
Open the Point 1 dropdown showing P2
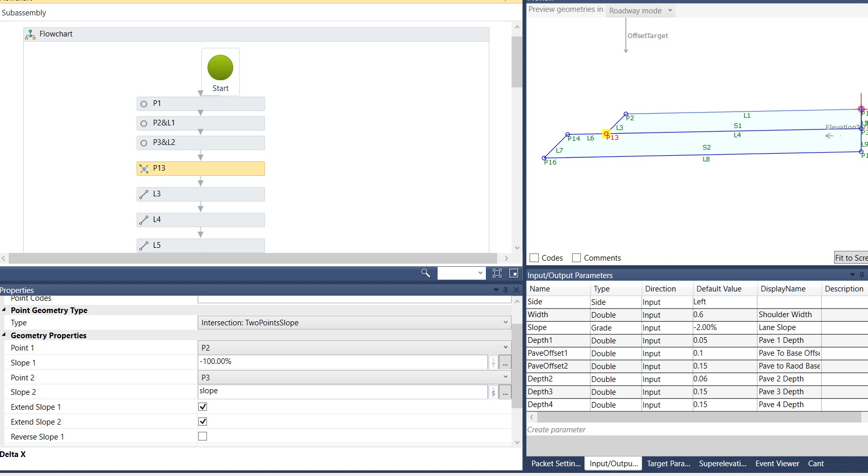[x=505, y=347]
